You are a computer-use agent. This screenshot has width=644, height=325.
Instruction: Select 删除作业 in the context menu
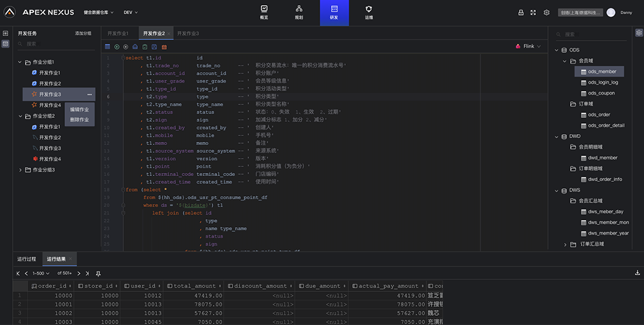(x=80, y=119)
